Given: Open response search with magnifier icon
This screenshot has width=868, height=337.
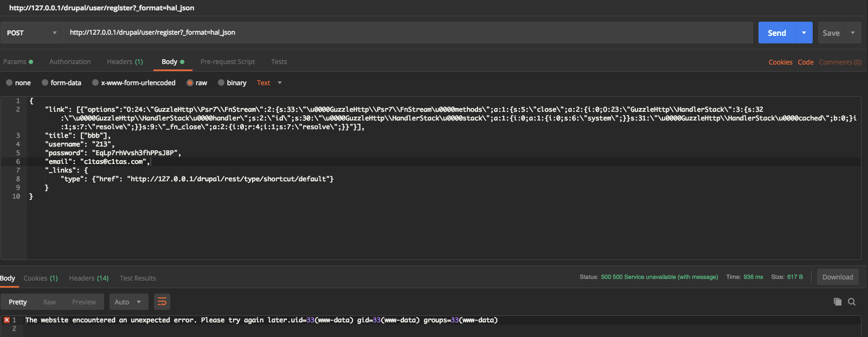Looking at the screenshot, I should [852, 302].
